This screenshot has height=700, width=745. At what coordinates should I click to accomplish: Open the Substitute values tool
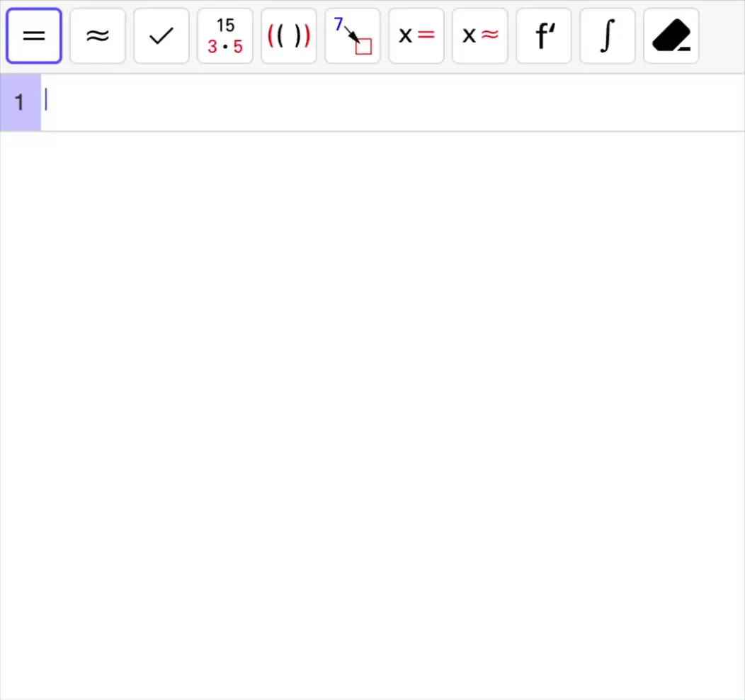352,35
